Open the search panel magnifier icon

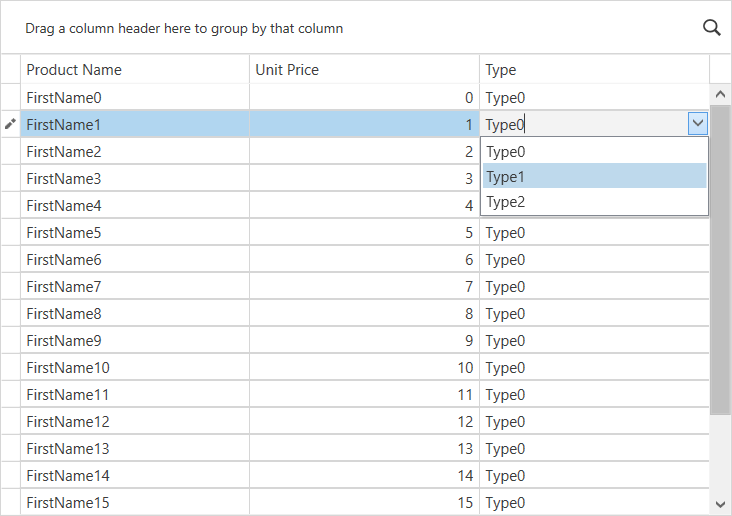tap(711, 28)
